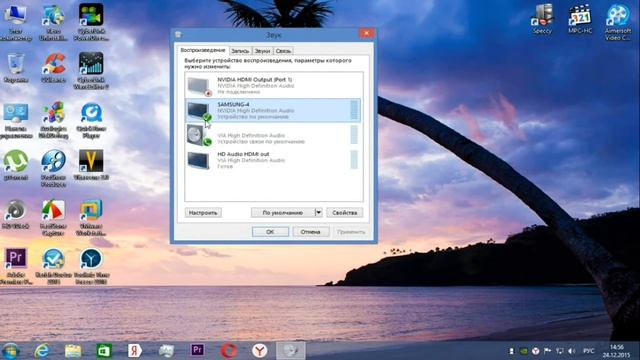
Task: Click the Звук dialog title bar icon
Action: pos(178,35)
